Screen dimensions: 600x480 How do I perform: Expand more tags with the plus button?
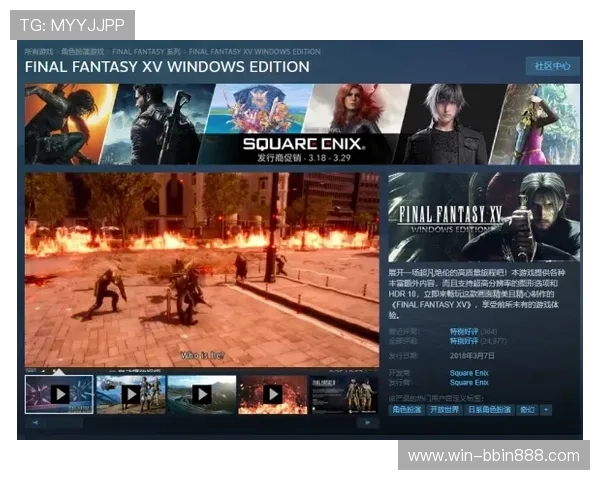pyautogui.click(x=547, y=410)
